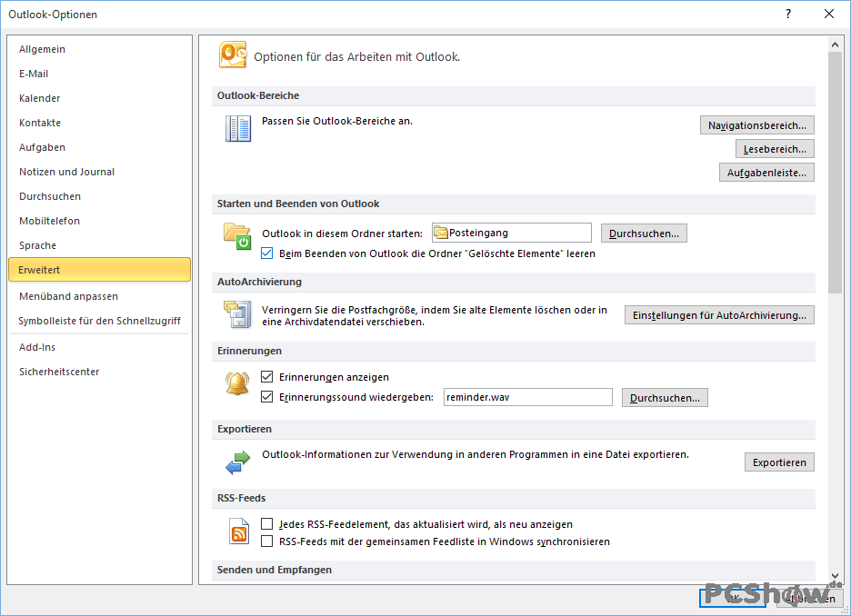Toggle Erinnerungssound wiedergeben checkbox
Image resolution: width=851 pixels, height=616 pixels.
[266, 397]
